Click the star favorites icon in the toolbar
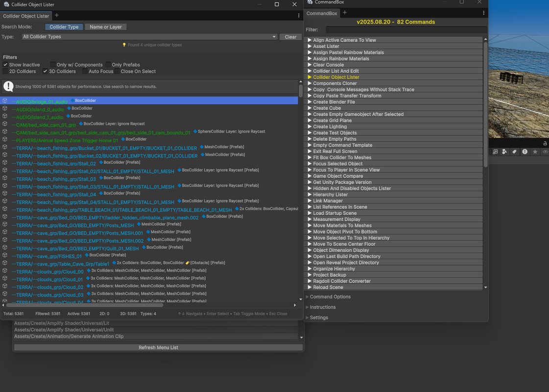This screenshot has height=392, width=549. pyautogui.click(x=535, y=152)
